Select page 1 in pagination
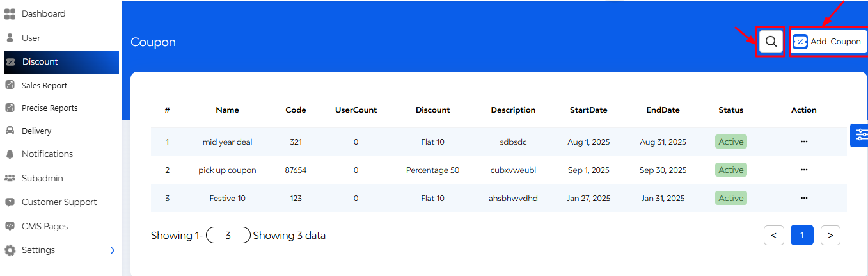The width and height of the screenshot is (868, 276). pos(802,235)
